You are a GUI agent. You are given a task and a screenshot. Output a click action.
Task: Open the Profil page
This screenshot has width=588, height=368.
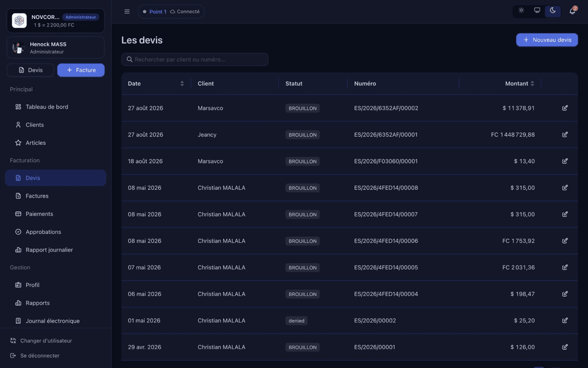(55, 285)
